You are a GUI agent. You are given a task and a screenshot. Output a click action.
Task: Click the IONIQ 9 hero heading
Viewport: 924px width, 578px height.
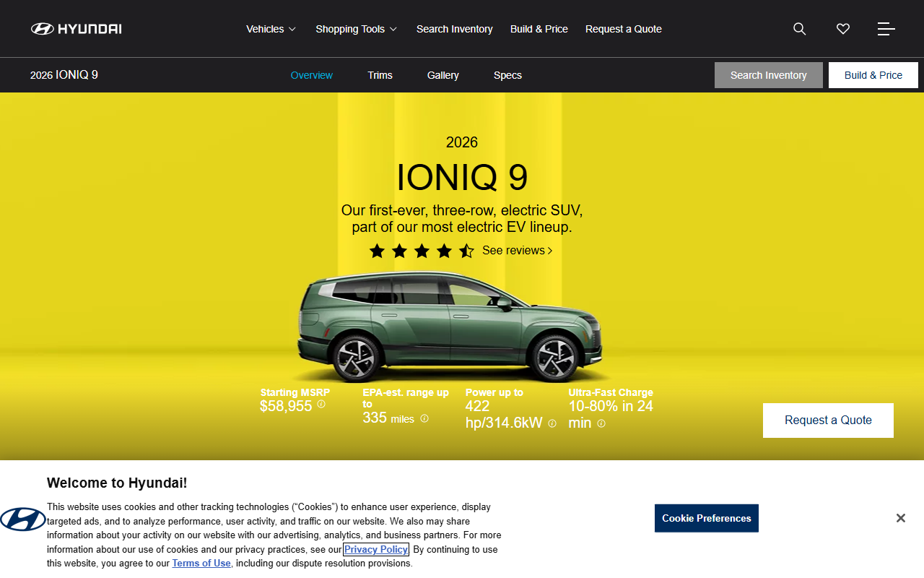point(462,177)
